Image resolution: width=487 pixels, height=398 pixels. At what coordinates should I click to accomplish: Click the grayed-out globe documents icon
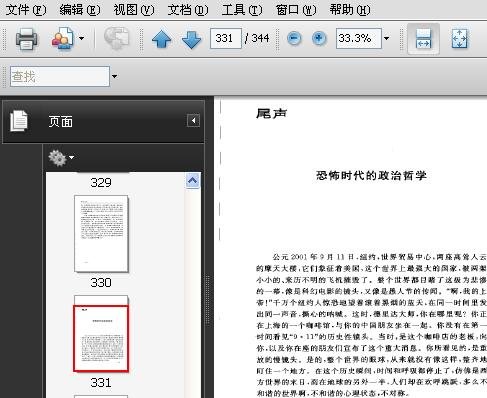[x=116, y=38]
